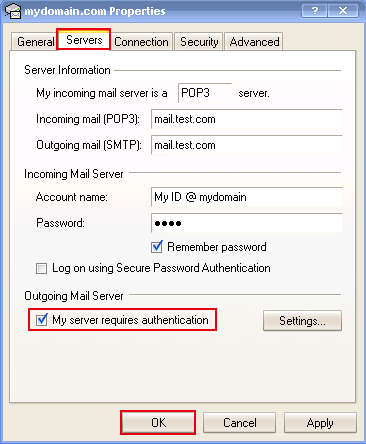Confirm changes with the OK button

158,423
